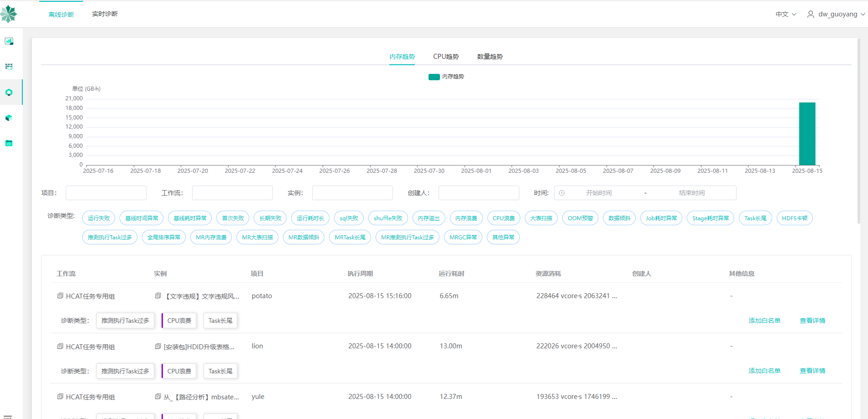Click 查看详情 for potato row
The height and width of the screenshot is (419, 868).
pos(812,321)
